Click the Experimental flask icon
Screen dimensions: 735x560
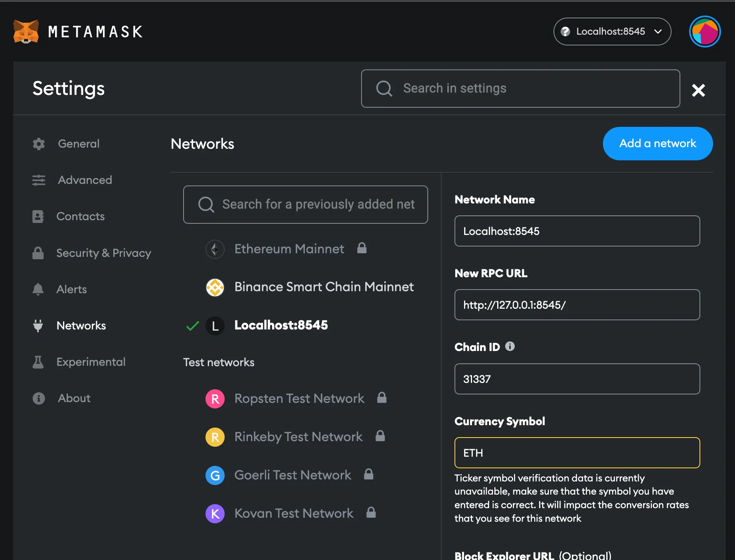(x=38, y=362)
